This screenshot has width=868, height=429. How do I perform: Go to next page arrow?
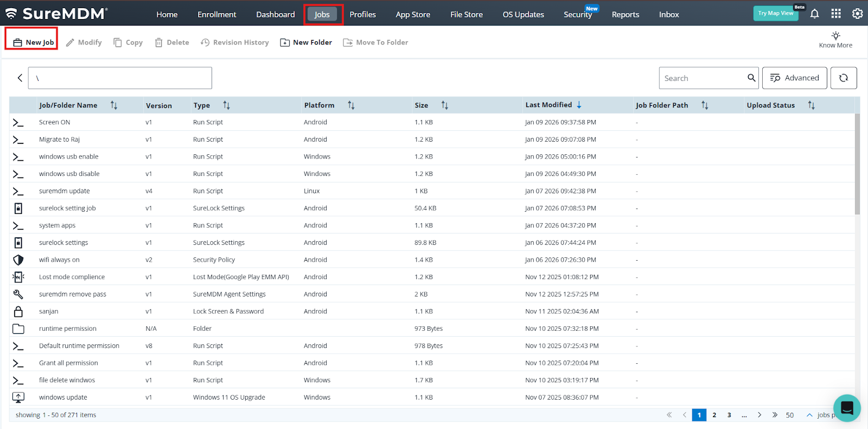pos(759,415)
